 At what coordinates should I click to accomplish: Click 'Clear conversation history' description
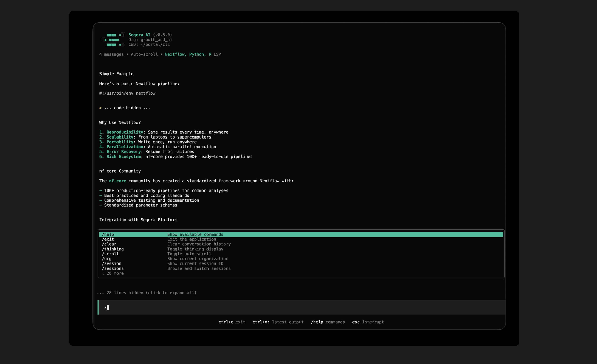[199, 244]
